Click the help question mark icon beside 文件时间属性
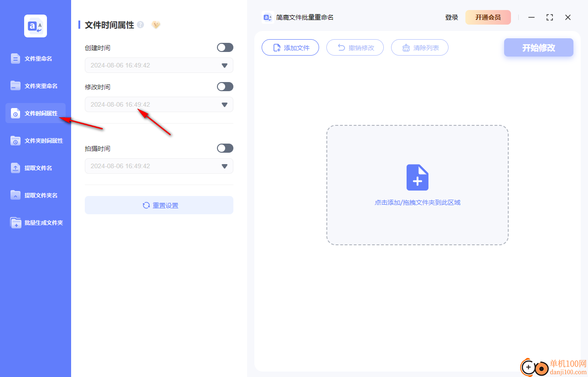Viewport: 588px width, 377px height. click(x=140, y=25)
